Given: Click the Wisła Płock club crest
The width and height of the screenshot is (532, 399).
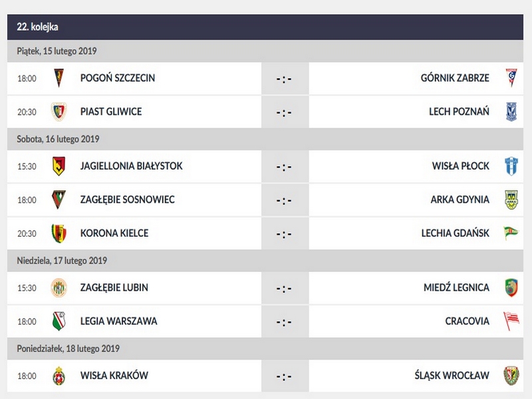Looking at the screenshot, I should [510, 166].
